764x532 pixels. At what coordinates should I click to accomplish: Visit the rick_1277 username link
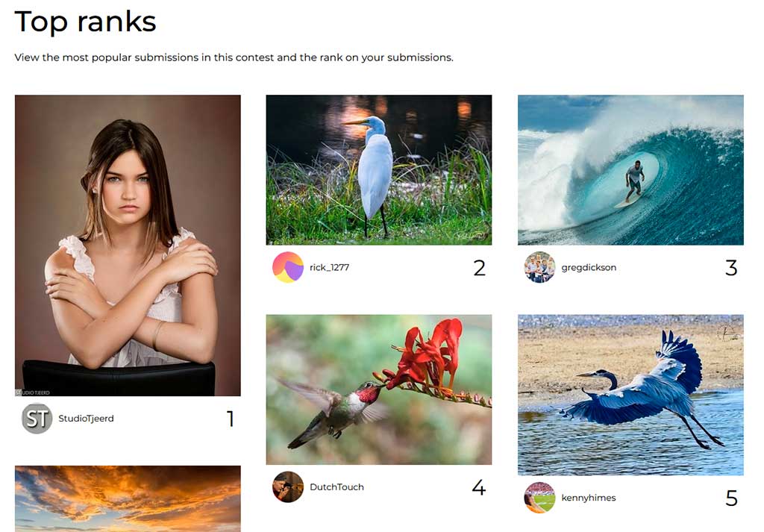click(x=329, y=267)
